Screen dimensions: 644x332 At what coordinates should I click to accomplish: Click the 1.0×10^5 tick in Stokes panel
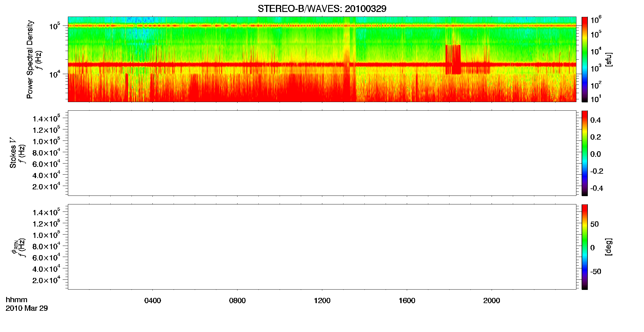click(46, 141)
